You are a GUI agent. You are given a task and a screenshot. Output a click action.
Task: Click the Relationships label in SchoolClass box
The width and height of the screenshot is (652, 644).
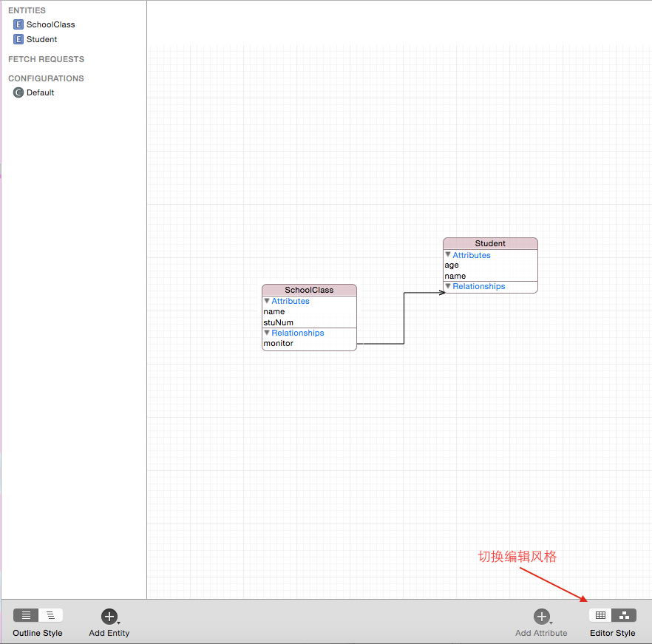(x=298, y=333)
